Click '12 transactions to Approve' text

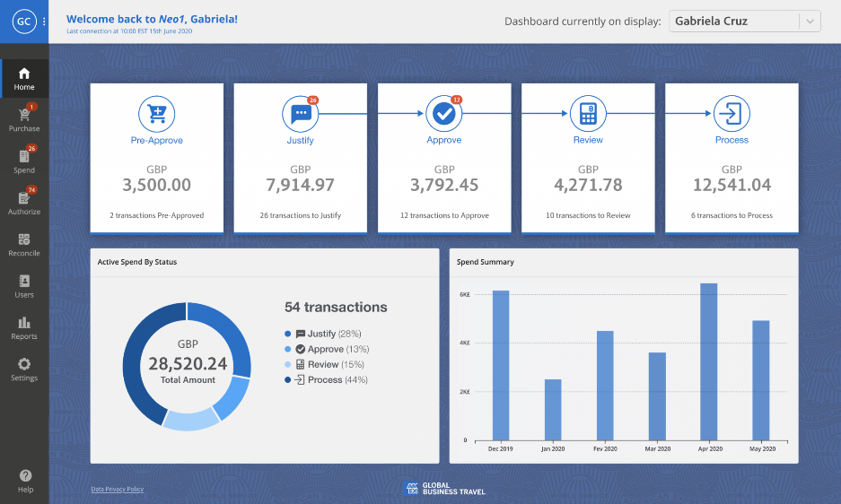pyautogui.click(x=444, y=215)
